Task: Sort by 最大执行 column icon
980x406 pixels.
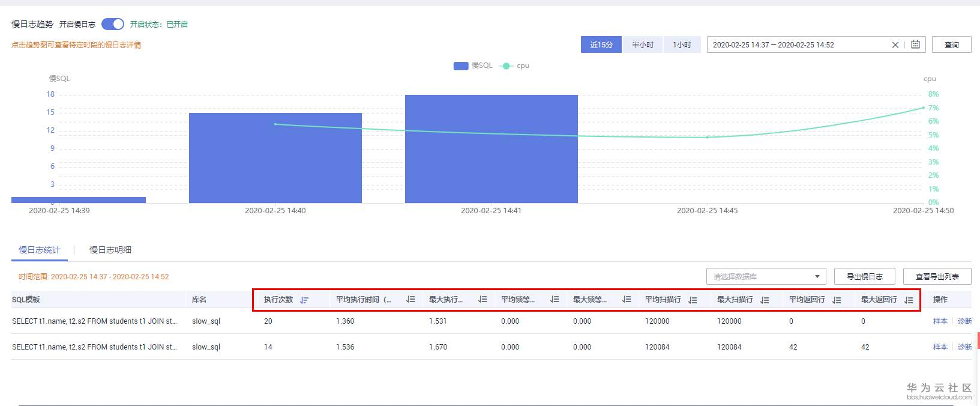Action: 482,299
